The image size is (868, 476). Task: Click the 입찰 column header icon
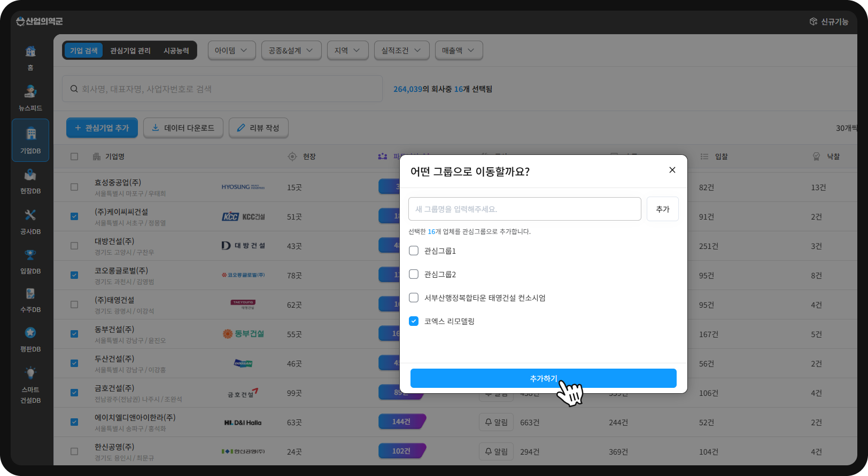704,157
